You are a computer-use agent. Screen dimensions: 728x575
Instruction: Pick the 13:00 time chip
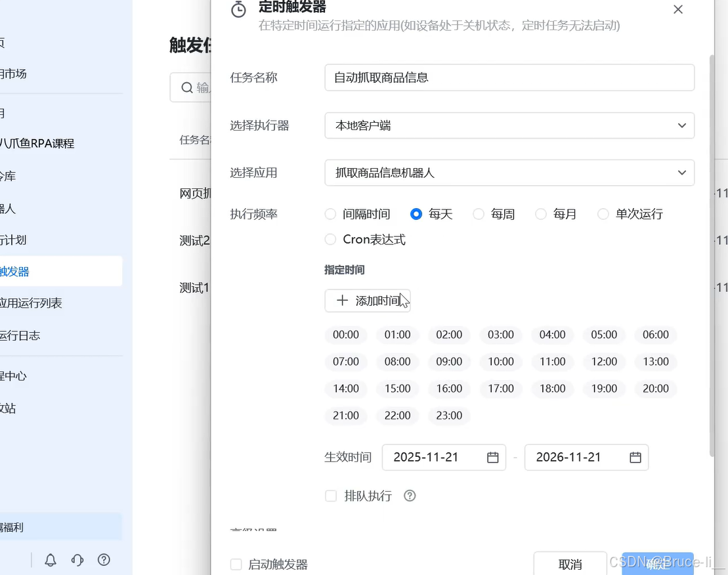click(x=656, y=362)
